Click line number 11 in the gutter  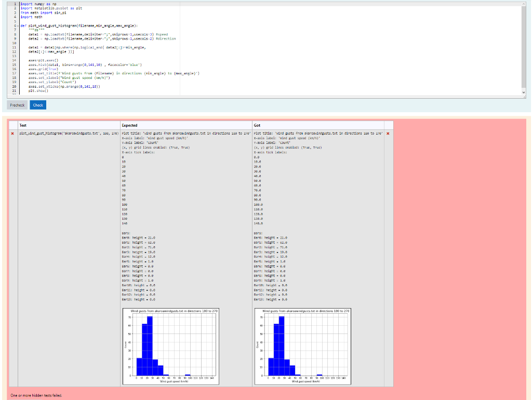click(14, 47)
